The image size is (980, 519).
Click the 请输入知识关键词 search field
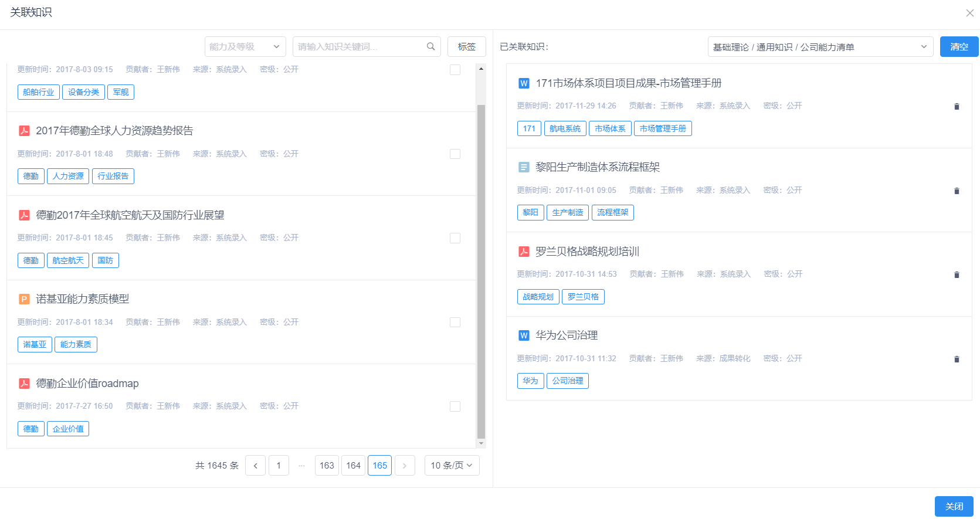(367, 46)
